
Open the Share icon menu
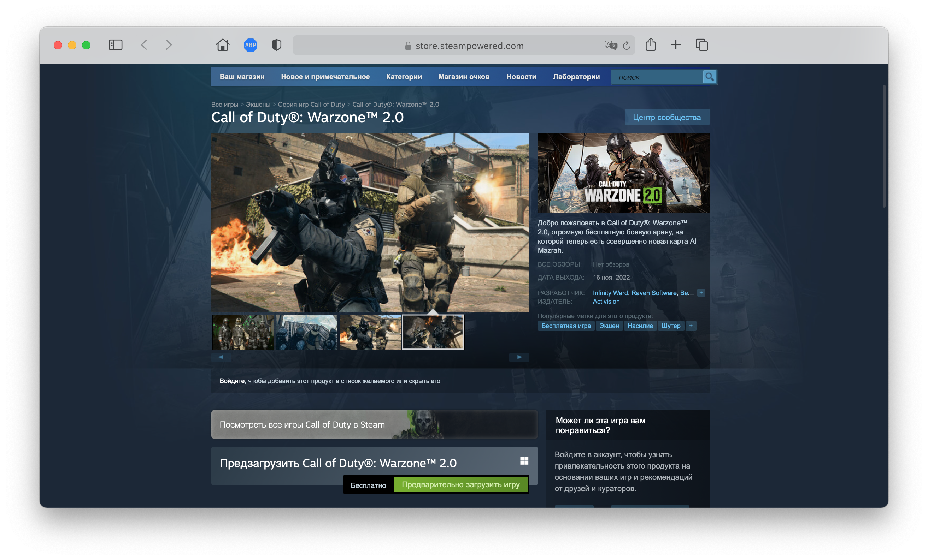click(x=651, y=44)
